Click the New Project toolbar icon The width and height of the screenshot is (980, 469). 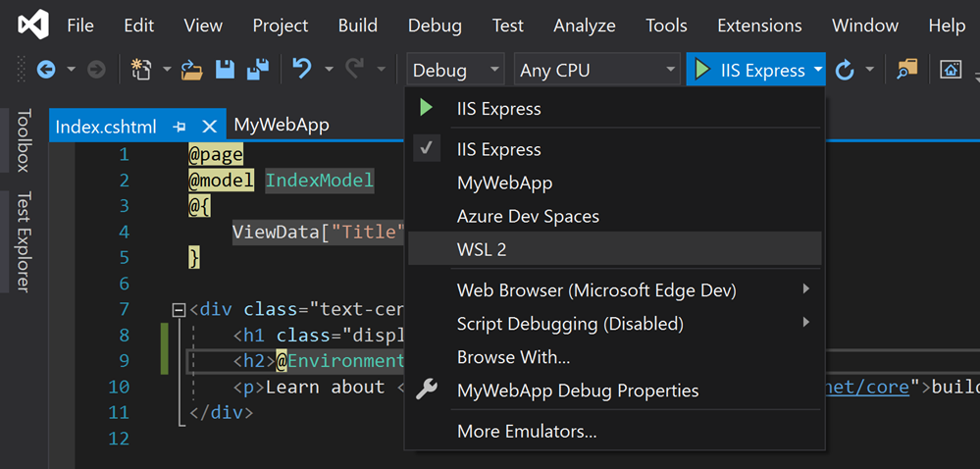click(141, 70)
